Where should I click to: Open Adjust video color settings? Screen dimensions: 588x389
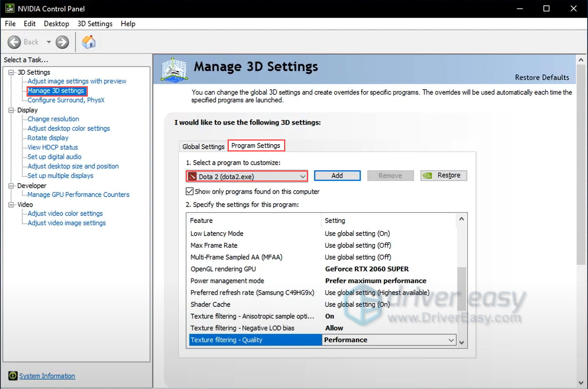(x=65, y=214)
